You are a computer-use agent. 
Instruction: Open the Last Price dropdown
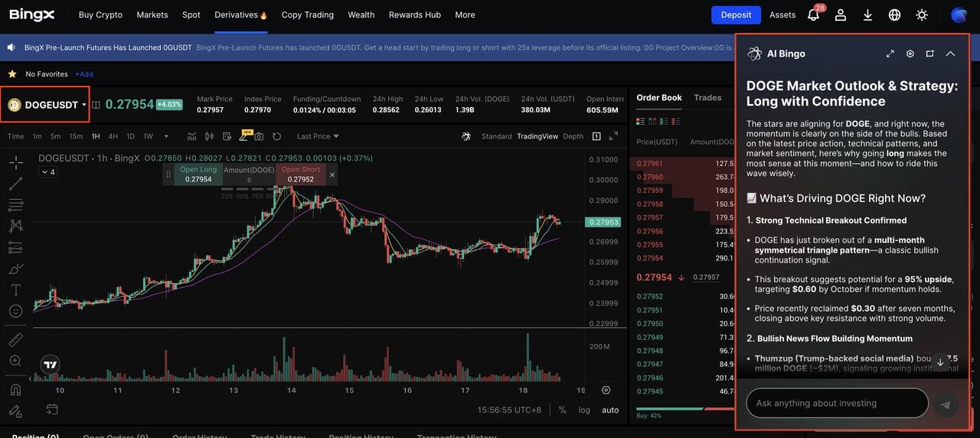coord(318,136)
